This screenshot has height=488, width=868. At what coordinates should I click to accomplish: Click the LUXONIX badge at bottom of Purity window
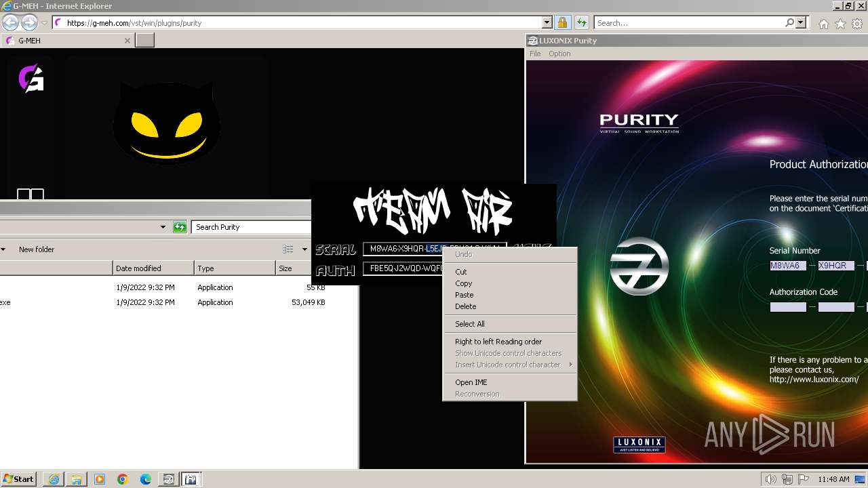tap(639, 445)
